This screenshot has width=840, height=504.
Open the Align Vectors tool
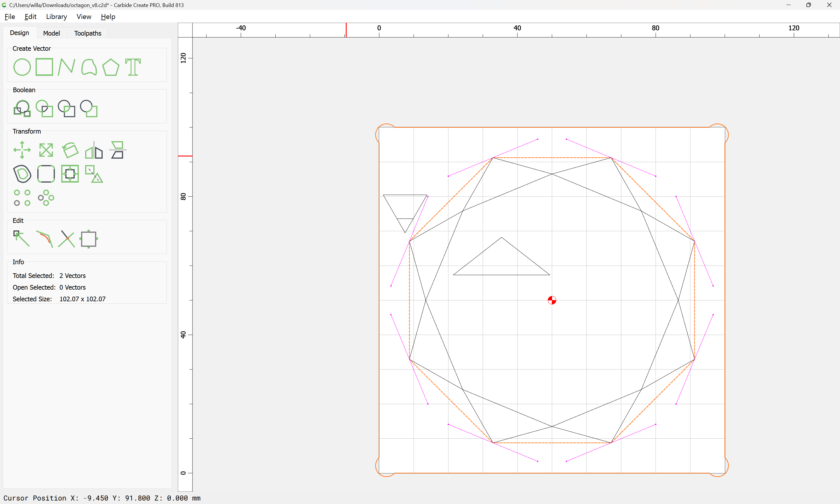click(70, 174)
